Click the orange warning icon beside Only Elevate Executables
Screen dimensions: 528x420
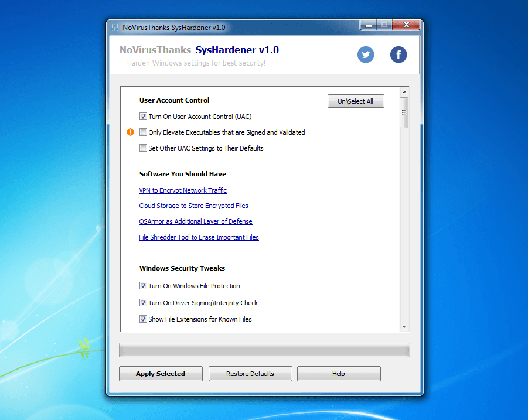(x=130, y=132)
